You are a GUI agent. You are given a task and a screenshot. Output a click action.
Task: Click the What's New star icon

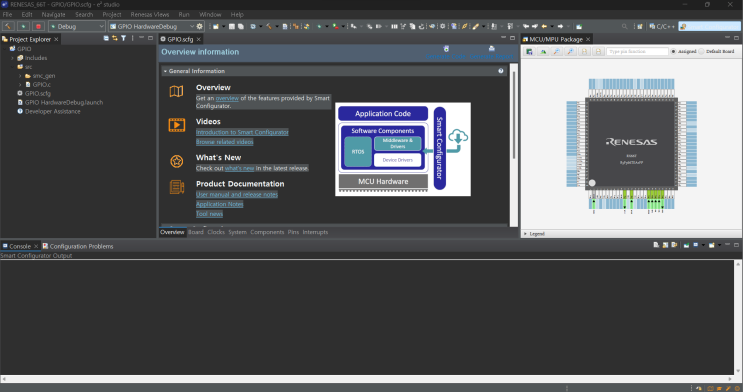point(177,162)
